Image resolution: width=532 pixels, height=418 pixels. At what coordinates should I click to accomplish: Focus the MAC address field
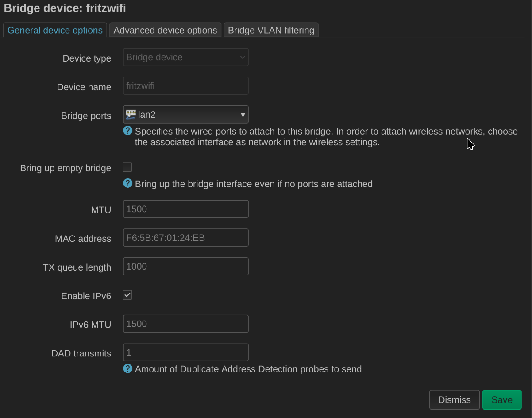pyautogui.click(x=185, y=238)
